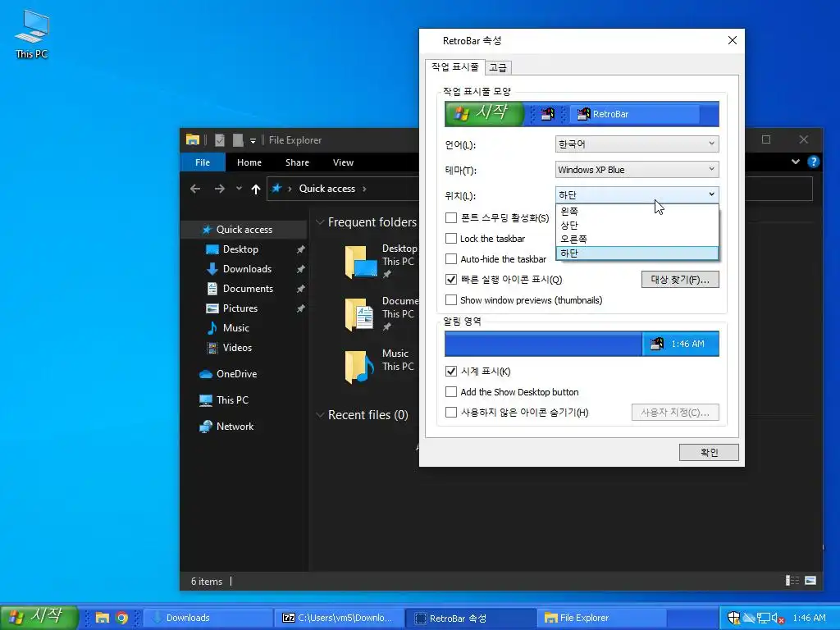Viewport: 840px width, 630px height.
Task: Click the Properties quick-access toolbar icon
Action: point(220,139)
